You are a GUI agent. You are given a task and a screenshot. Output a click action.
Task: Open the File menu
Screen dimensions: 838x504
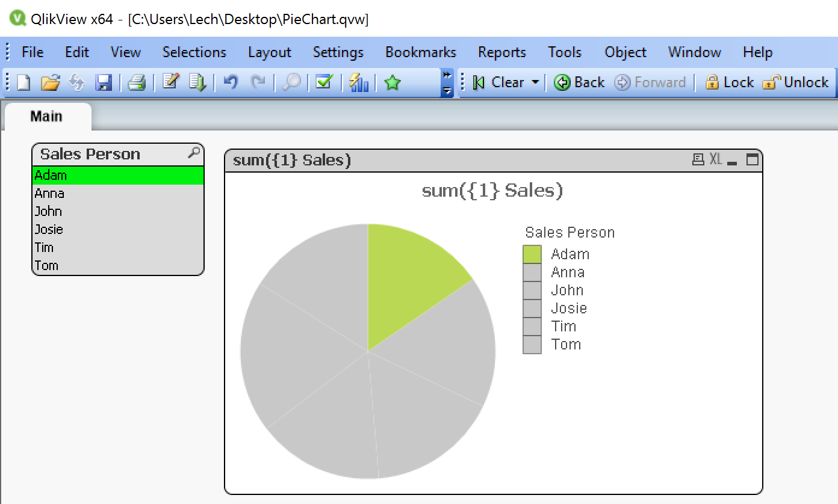coord(33,52)
